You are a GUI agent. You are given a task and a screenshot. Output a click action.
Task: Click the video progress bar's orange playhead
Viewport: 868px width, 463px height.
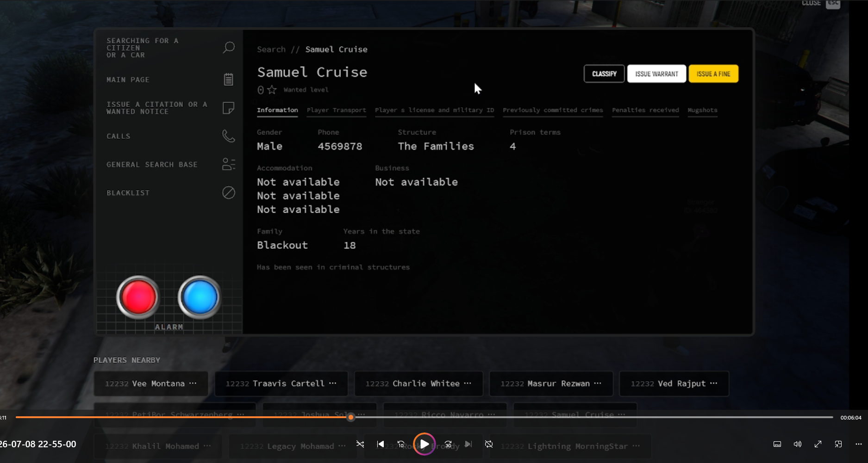(x=351, y=417)
